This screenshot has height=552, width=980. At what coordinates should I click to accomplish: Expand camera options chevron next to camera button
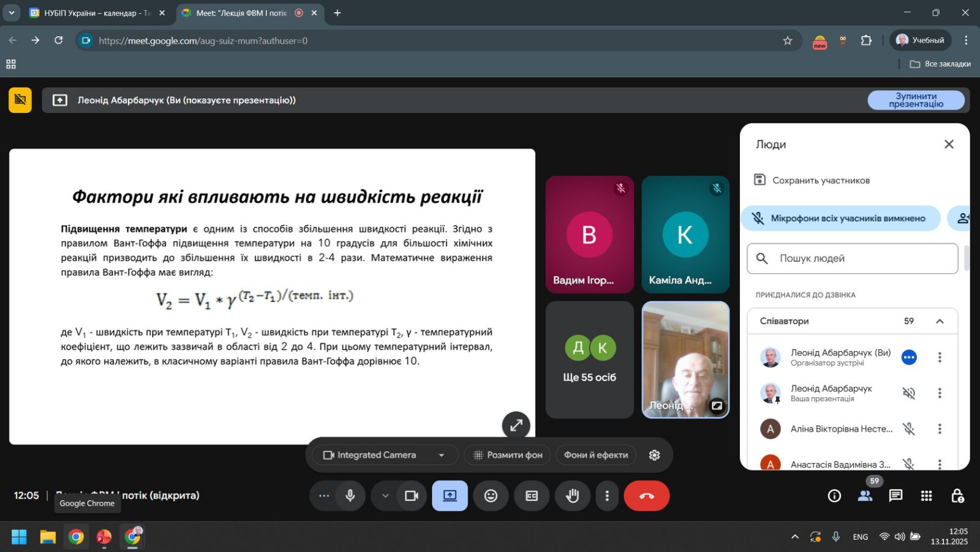pos(385,496)
